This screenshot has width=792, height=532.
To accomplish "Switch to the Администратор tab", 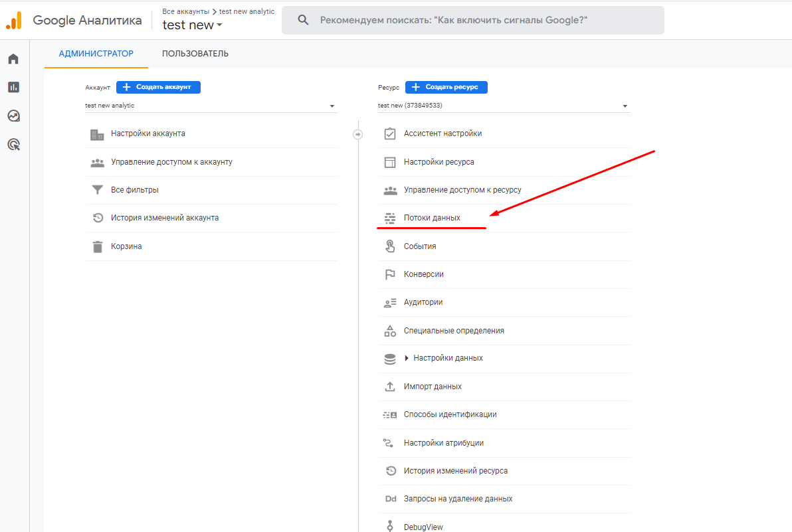I will [96, 54].
